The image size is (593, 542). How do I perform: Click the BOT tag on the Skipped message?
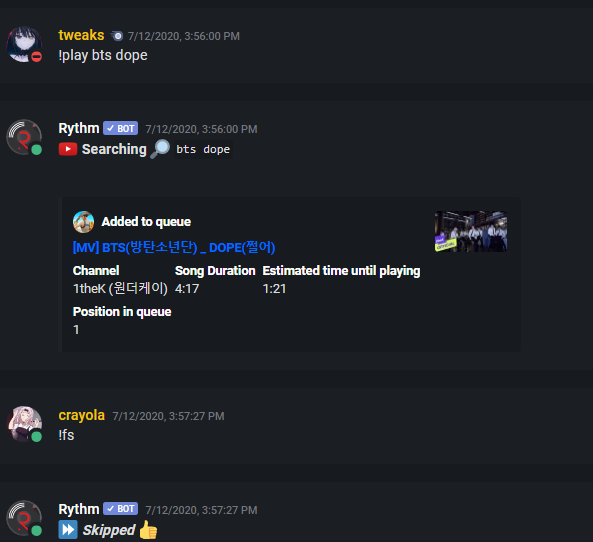click(x=121, y=509)
